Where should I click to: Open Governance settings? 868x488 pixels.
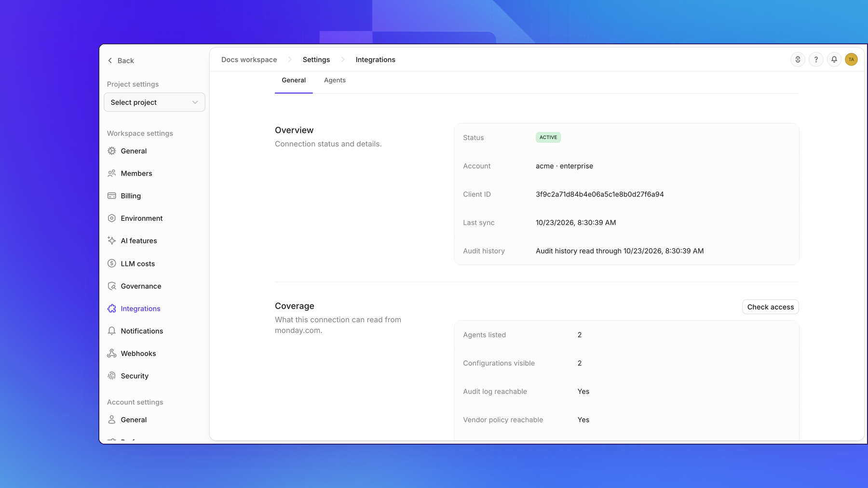point(141,286)
